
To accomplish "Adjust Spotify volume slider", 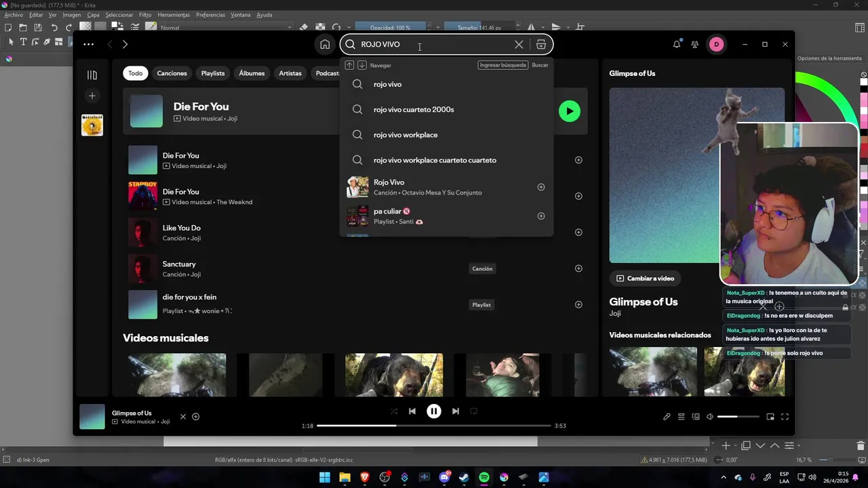I will click(x=738, y=417).
